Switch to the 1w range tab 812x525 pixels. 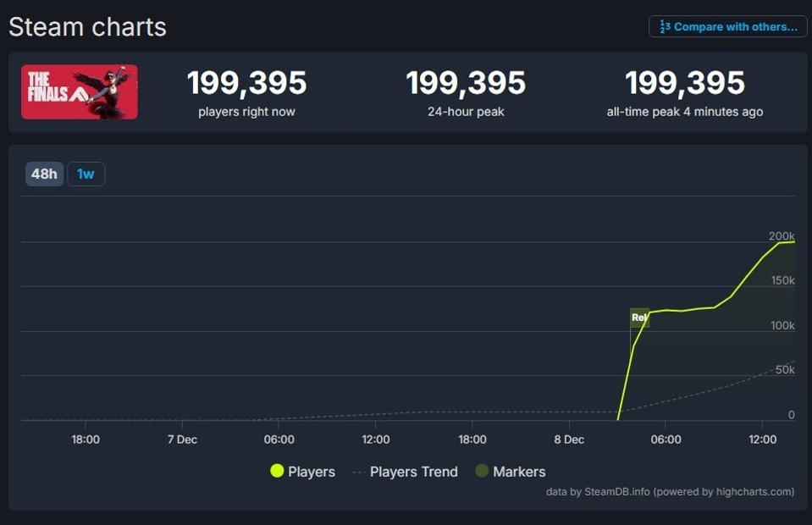tap(86, 174)
